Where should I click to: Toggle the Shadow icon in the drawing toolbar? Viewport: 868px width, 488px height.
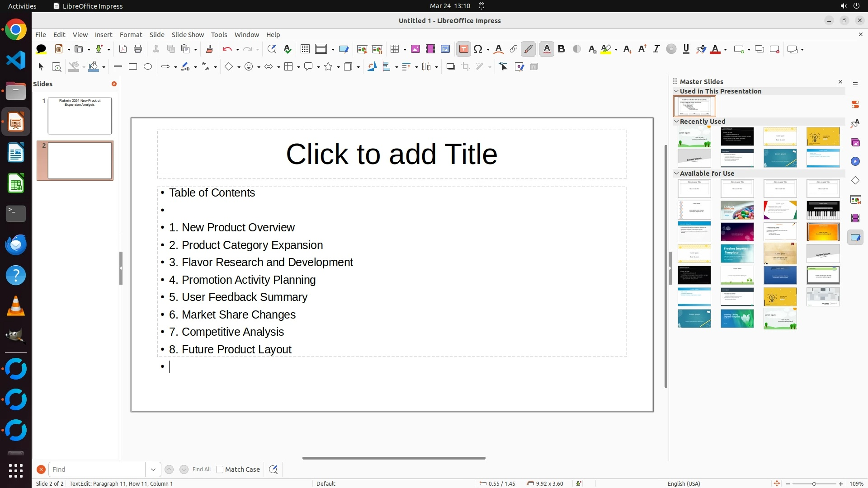coord(450,67)
